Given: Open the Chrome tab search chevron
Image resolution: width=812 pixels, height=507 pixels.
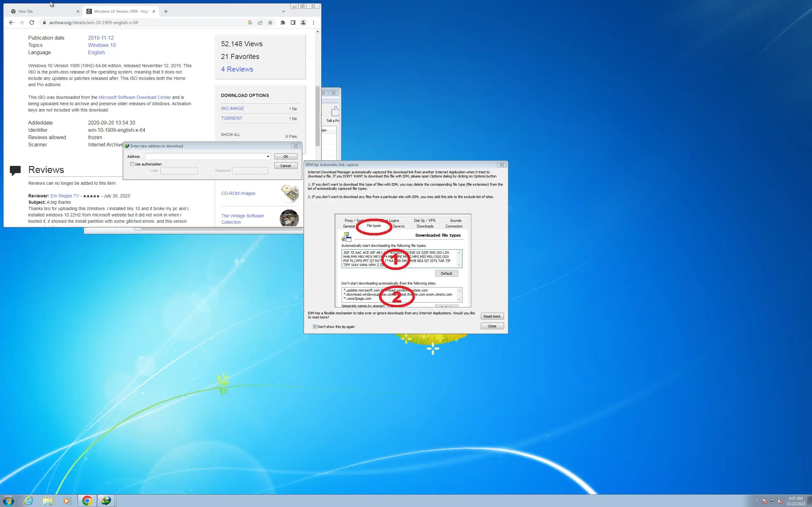Looking at the screenshot, I should [284, 11].
